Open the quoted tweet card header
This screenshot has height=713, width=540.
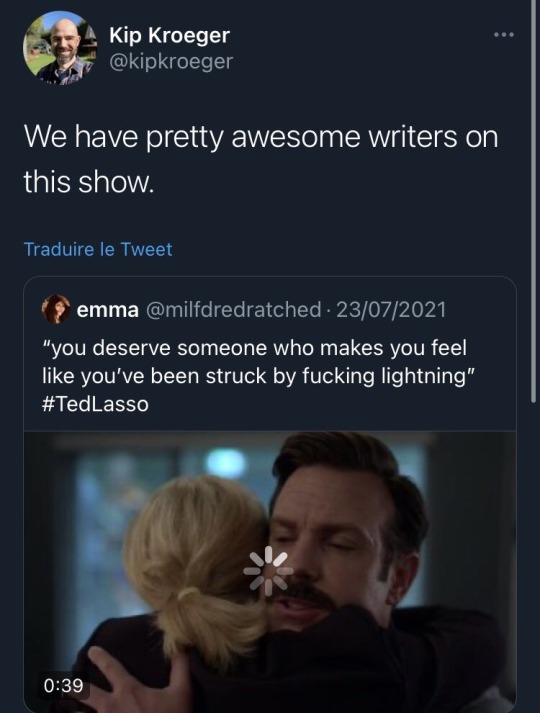[244, 310]
